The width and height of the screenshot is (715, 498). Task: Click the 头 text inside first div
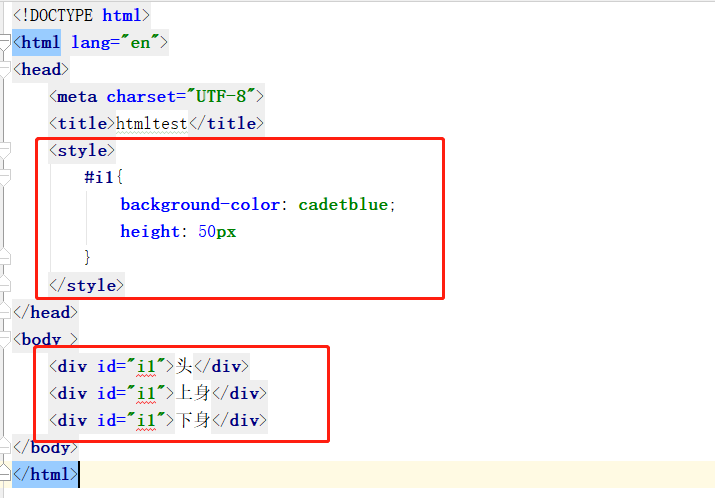click(184, 366)
